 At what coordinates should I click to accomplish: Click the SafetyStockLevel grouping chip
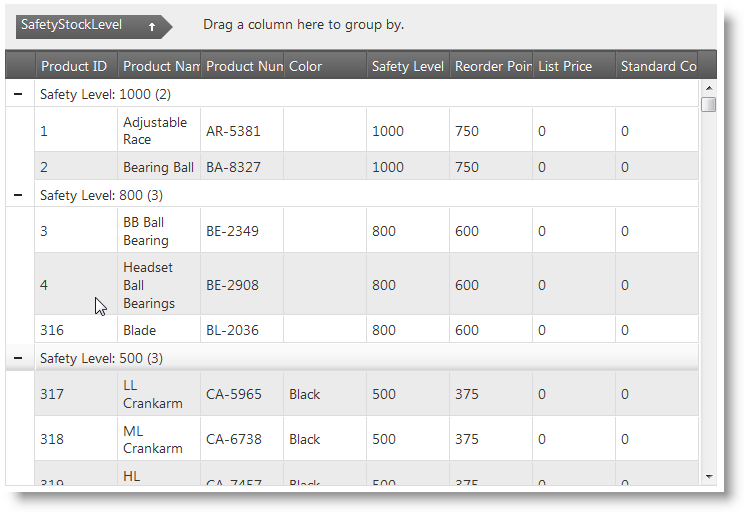(x=72, y=26)
